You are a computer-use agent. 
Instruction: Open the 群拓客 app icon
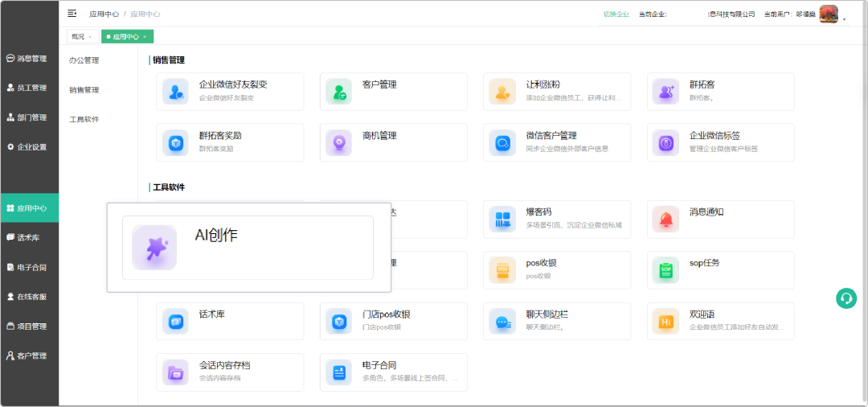click(665, 92)
